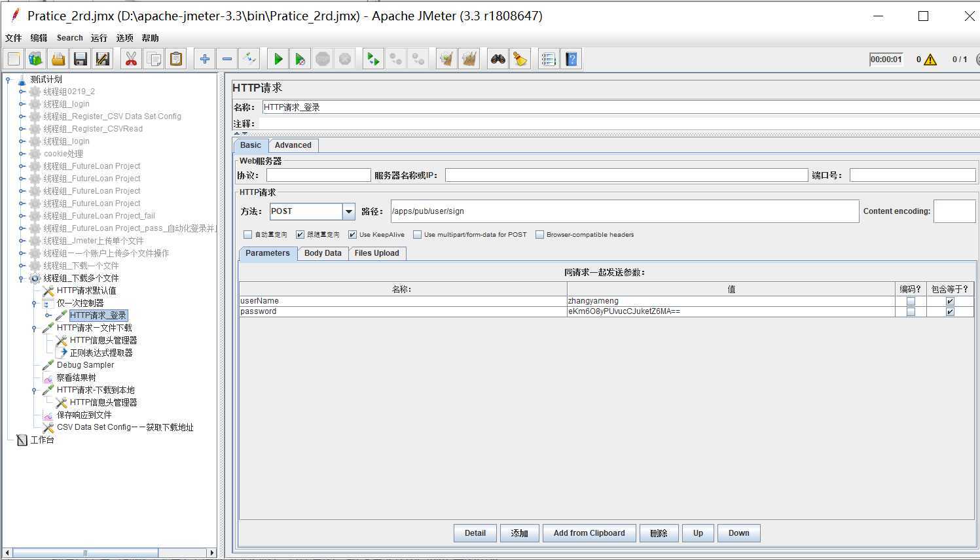Click the Toggle enable/disable toolbar icon
Viewport: 980px width, 560px height.
(x=249, y=59)
